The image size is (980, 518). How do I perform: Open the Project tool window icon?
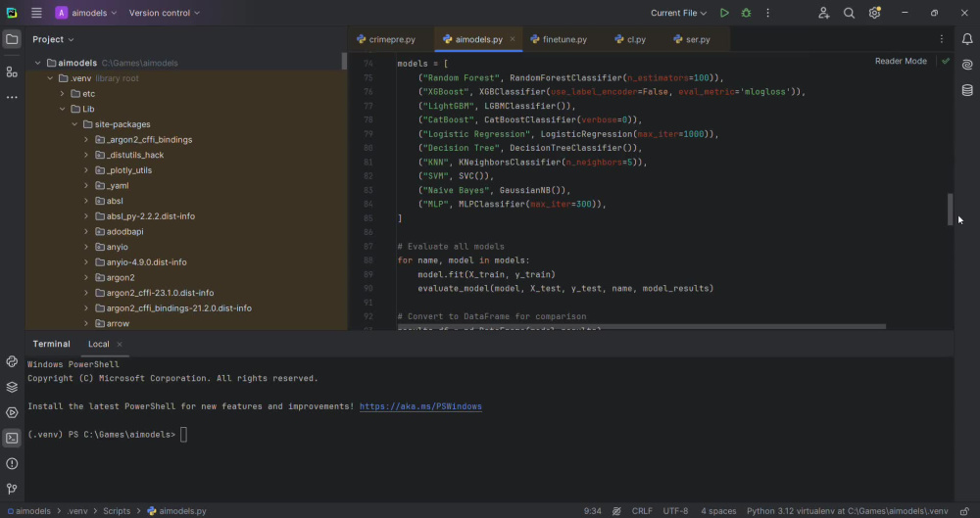12,39
